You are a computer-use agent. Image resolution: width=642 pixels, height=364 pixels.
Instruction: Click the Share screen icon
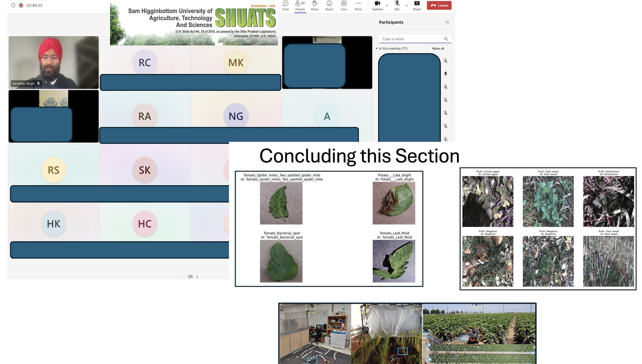coord(417,5)
